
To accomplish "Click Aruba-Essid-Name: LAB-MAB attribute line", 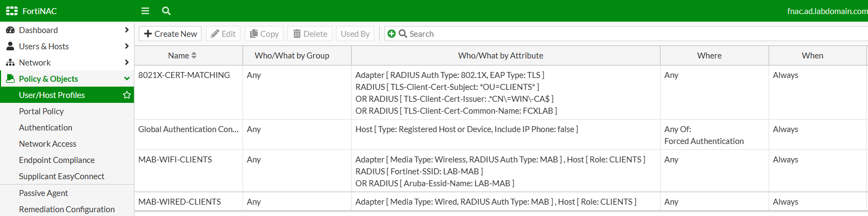I will (x=435, y=184).
